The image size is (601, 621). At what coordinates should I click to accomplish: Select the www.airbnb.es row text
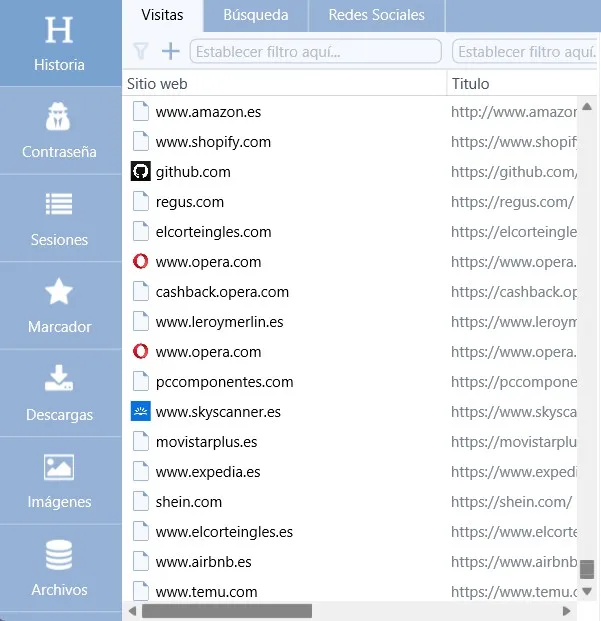point(204,562)
